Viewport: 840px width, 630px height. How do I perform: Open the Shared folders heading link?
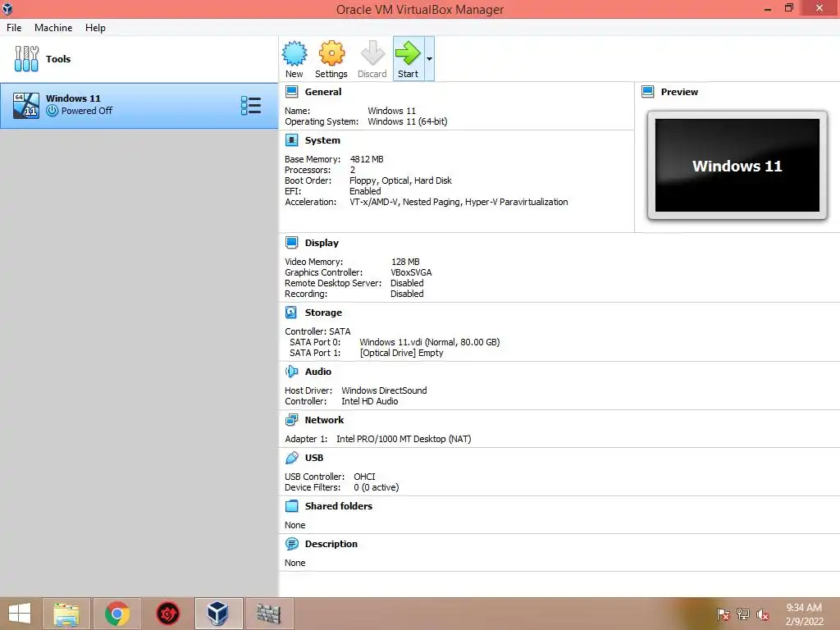[339, 505]
